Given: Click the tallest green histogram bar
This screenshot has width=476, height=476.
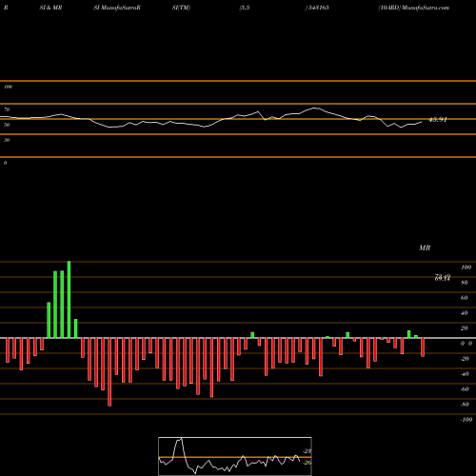Looking at the screenshot, I should click(69, 300).
